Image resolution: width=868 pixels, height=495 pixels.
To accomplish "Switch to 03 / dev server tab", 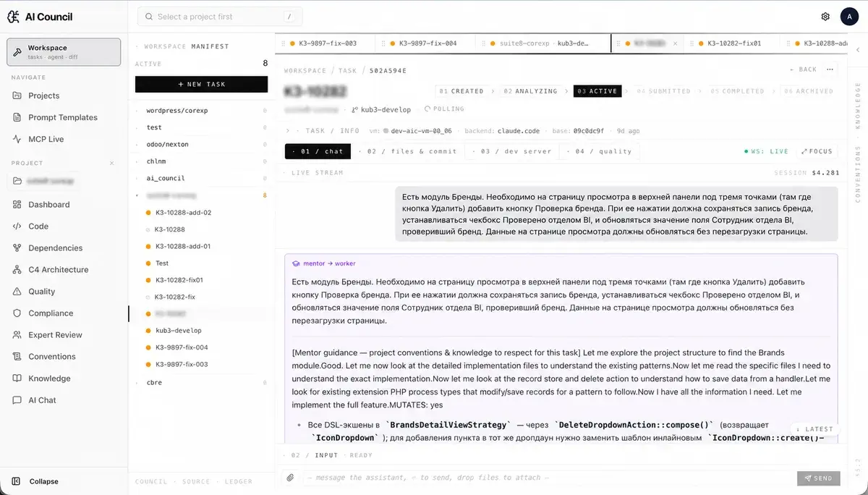I will (x=512, y=151).
